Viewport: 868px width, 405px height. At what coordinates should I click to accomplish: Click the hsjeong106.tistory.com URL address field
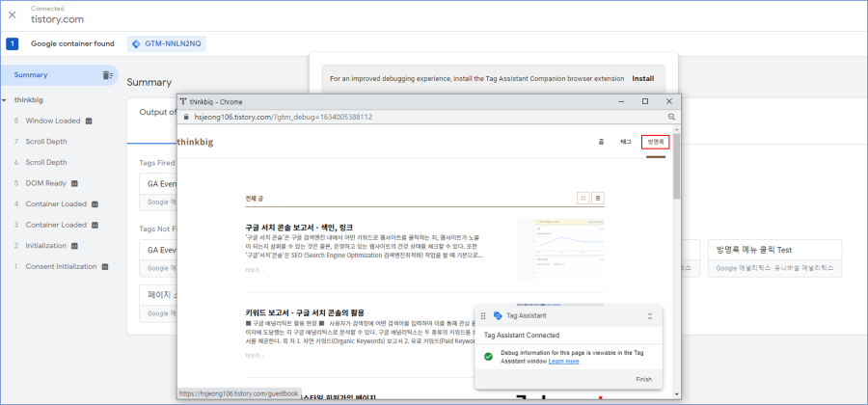284,118
